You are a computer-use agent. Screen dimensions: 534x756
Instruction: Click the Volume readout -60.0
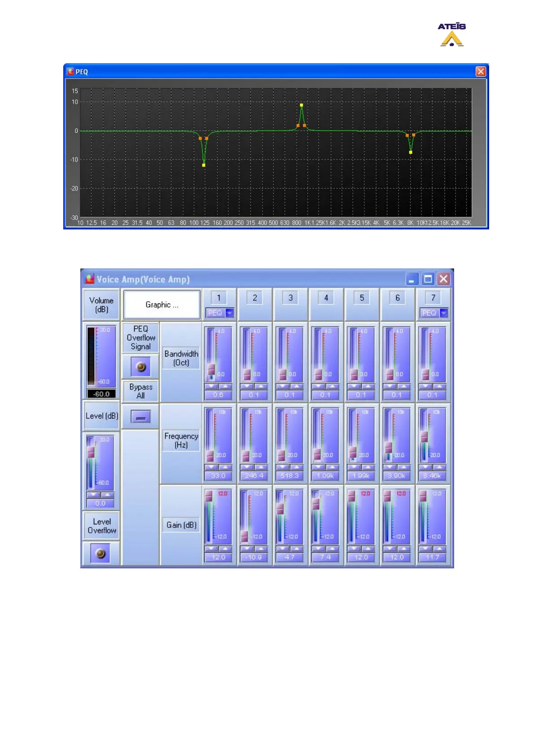[x=101, y=394]
